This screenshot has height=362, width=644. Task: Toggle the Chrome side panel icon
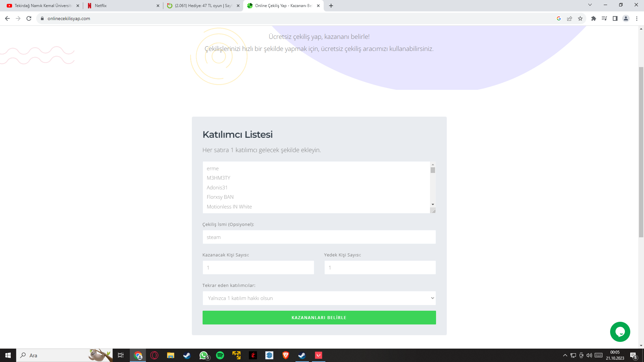615,18
